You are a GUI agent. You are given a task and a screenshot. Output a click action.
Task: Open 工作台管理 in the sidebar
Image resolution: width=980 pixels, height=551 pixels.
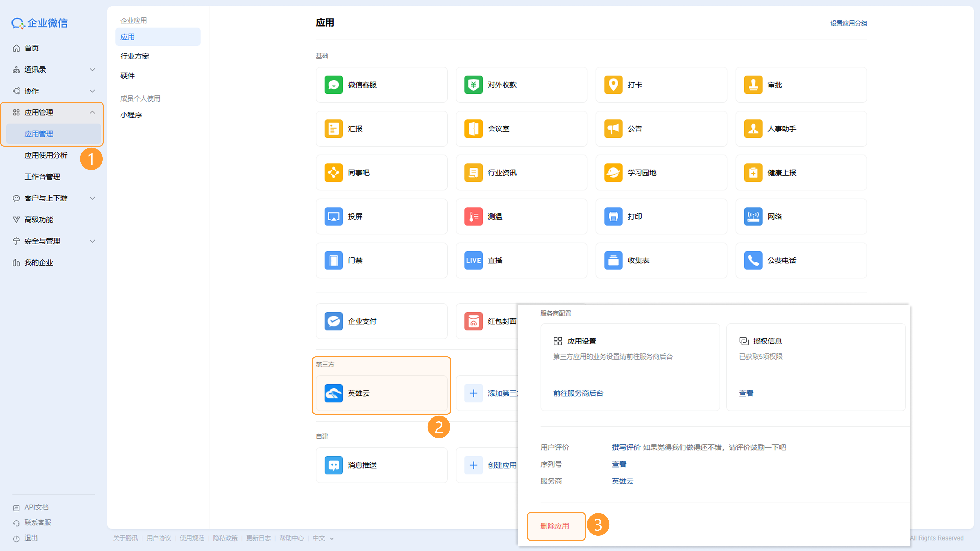click(42, 177)
